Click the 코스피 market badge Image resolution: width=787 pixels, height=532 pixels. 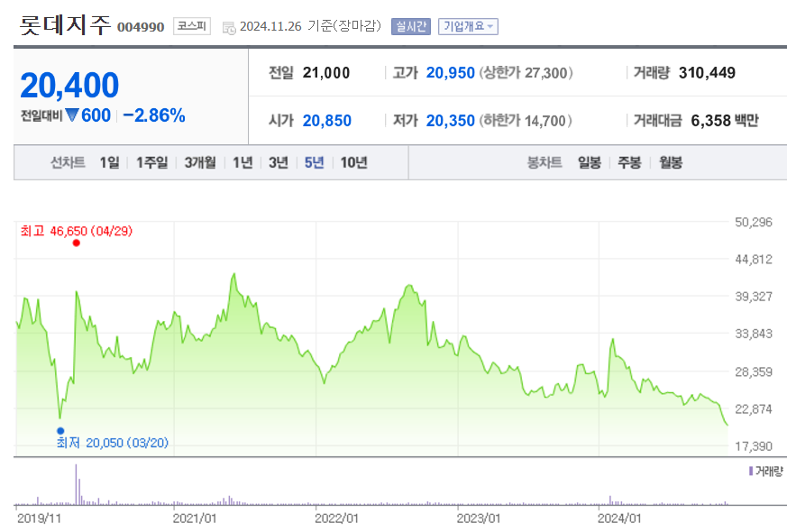[x=192, y=26]
